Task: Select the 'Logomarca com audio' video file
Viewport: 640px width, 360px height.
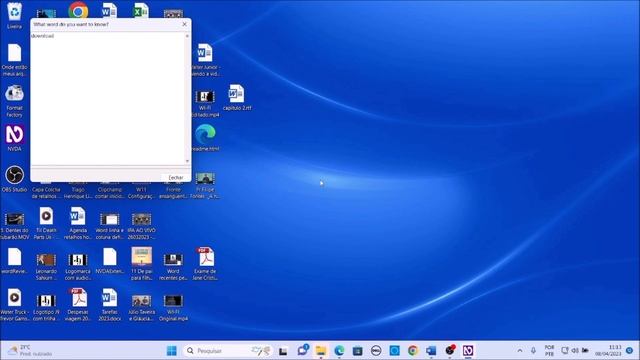Action: tap(78, 267)
